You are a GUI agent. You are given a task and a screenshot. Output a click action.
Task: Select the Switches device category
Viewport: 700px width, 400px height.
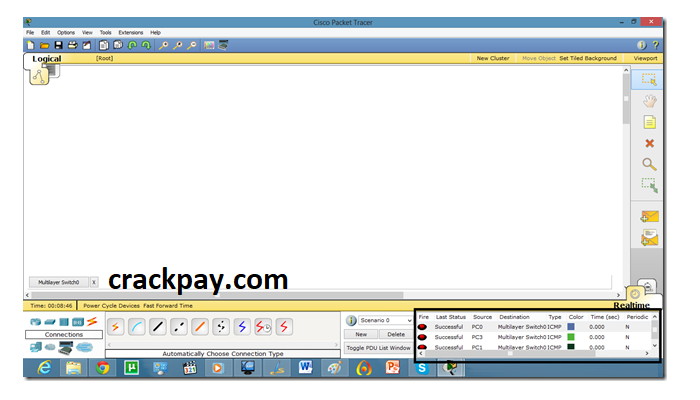[x=50, y=322]
